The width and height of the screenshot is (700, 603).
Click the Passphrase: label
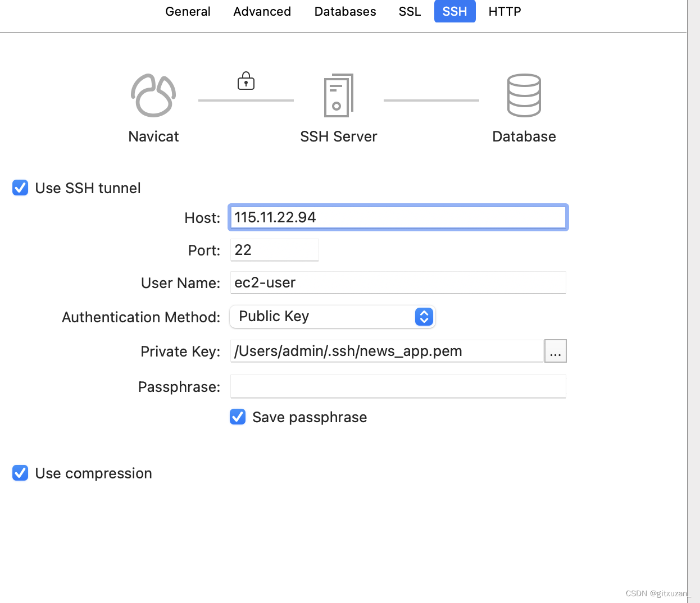179,387
